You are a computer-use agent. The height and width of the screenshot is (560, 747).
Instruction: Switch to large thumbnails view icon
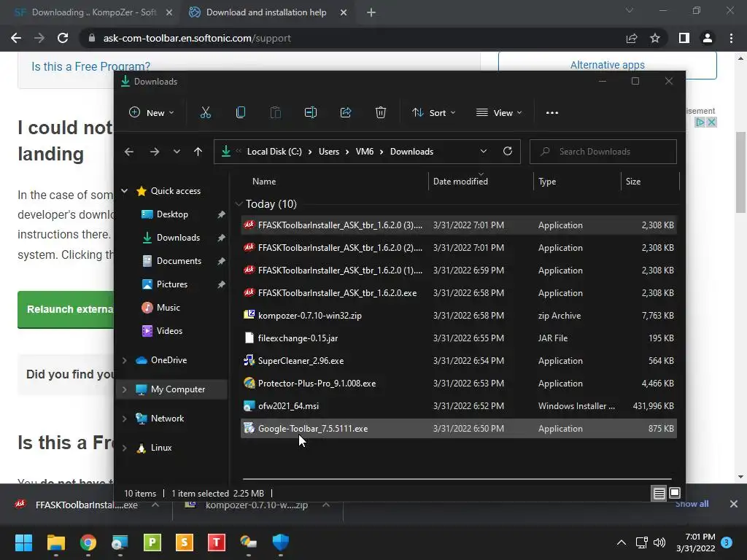click(x=675, y=493)
